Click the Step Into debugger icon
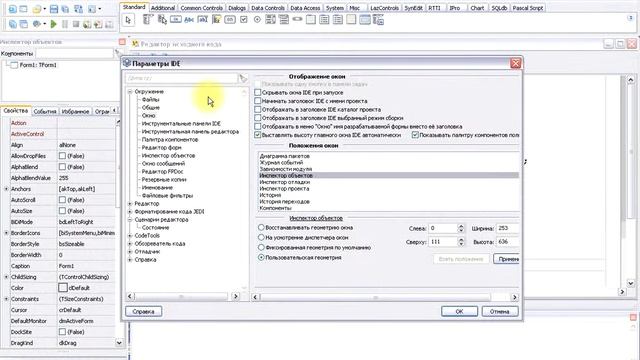 point(87,24)
